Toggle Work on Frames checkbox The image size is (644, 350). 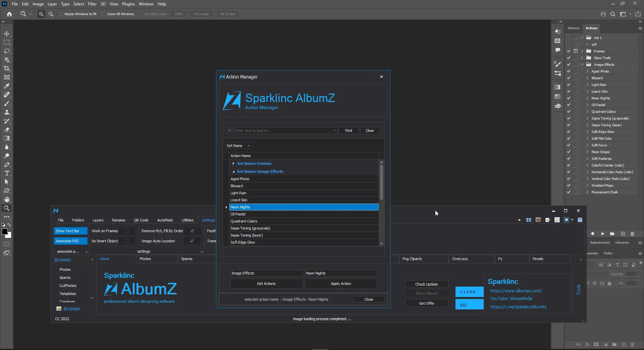pyautogui.click(x=127, y=231)
